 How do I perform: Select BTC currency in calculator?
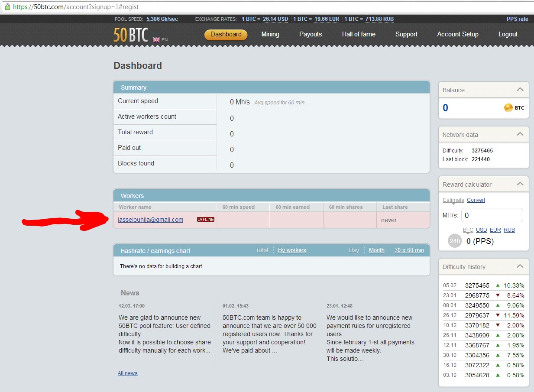(x=468, y=230)
